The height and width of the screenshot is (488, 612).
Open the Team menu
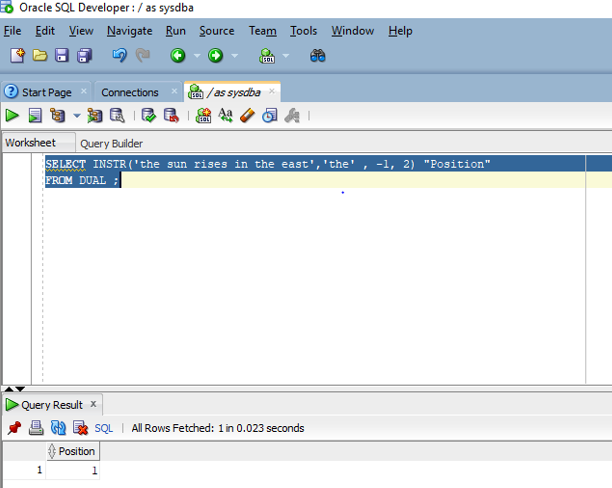[x=263, y=31]
